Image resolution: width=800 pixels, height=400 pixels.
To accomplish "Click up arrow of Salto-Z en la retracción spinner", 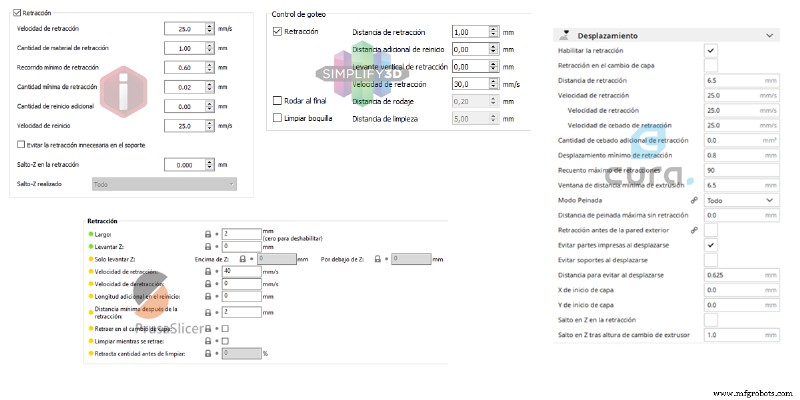I will (210, 162).
